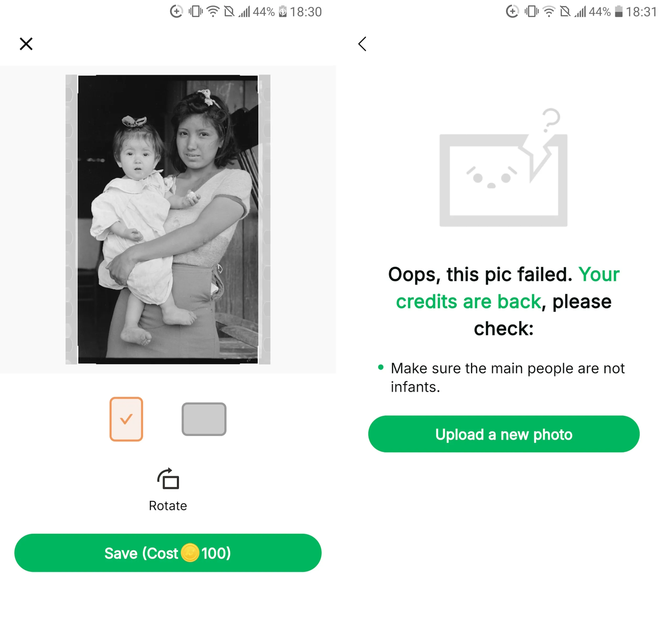Tap the data saver icon in the right status bar
672x623 pixels.
coord(512,12)
